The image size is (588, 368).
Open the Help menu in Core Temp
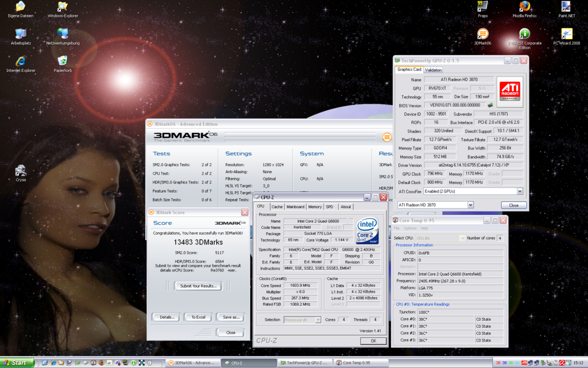[x=424, y=228]
